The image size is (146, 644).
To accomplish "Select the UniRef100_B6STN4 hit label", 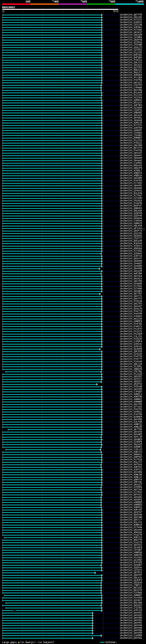I will pyautogui.click(x=131, y=90).
